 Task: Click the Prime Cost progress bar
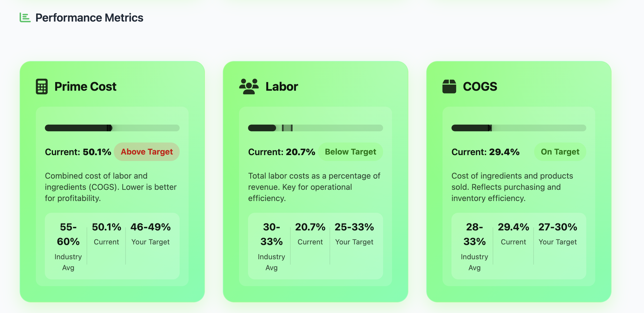coord(112,128)
